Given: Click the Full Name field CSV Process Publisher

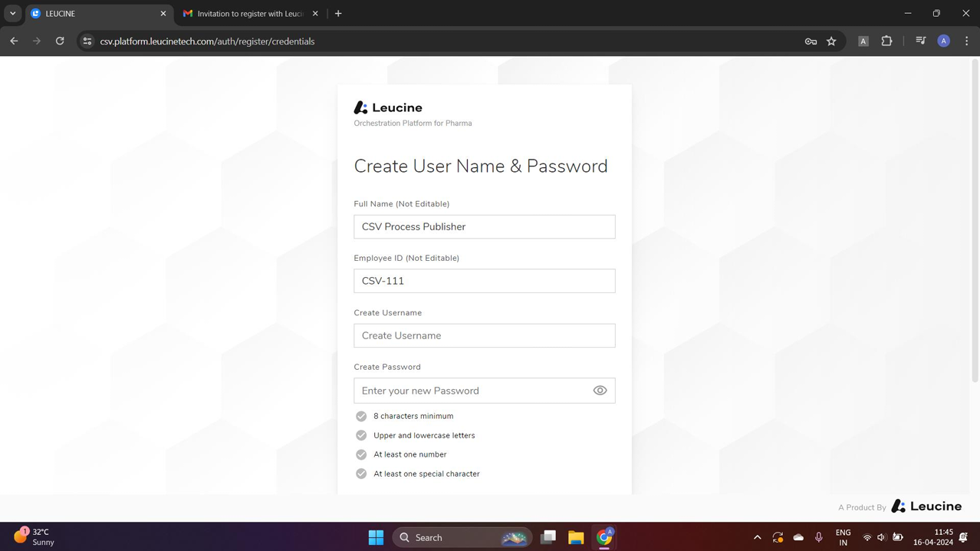Looking at the screenshot, I should point(484,226).
